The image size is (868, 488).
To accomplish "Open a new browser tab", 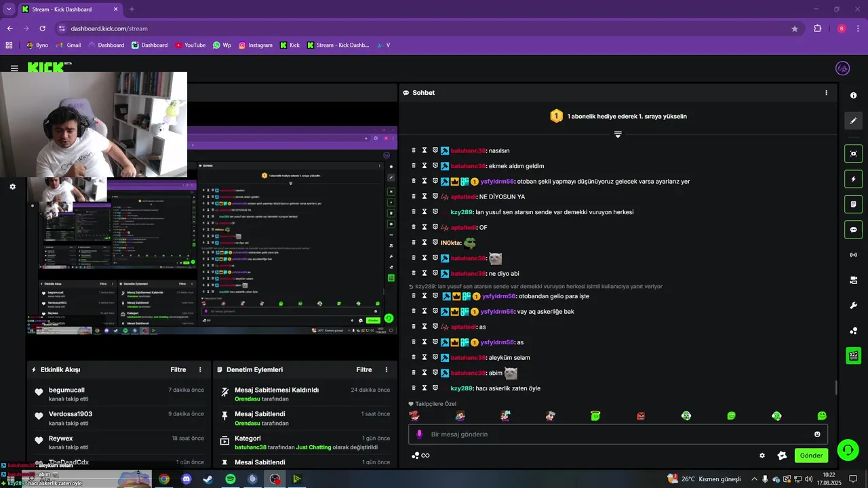I will click(x=132, y=9).
